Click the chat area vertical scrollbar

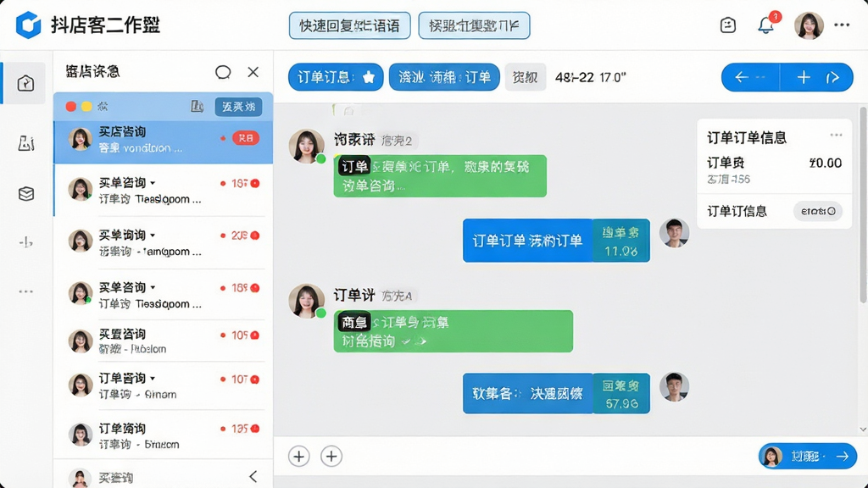coord(862,205)
